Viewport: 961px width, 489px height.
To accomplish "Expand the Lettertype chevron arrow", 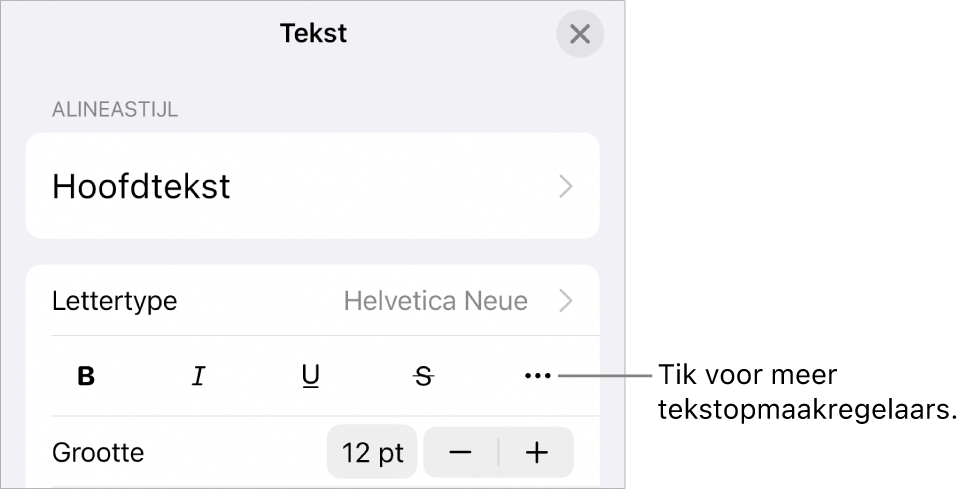I will pos(566,300).
